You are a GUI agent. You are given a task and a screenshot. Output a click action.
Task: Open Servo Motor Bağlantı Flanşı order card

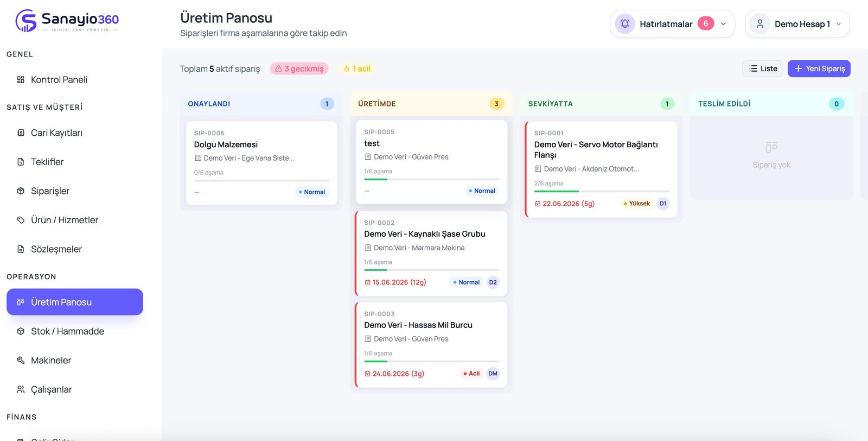pos(602,169)
